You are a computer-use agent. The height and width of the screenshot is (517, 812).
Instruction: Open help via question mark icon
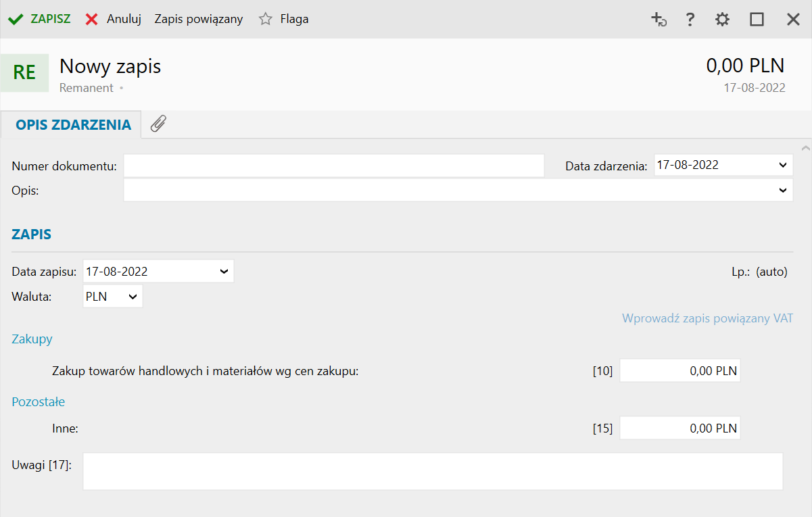pos(690,20)
